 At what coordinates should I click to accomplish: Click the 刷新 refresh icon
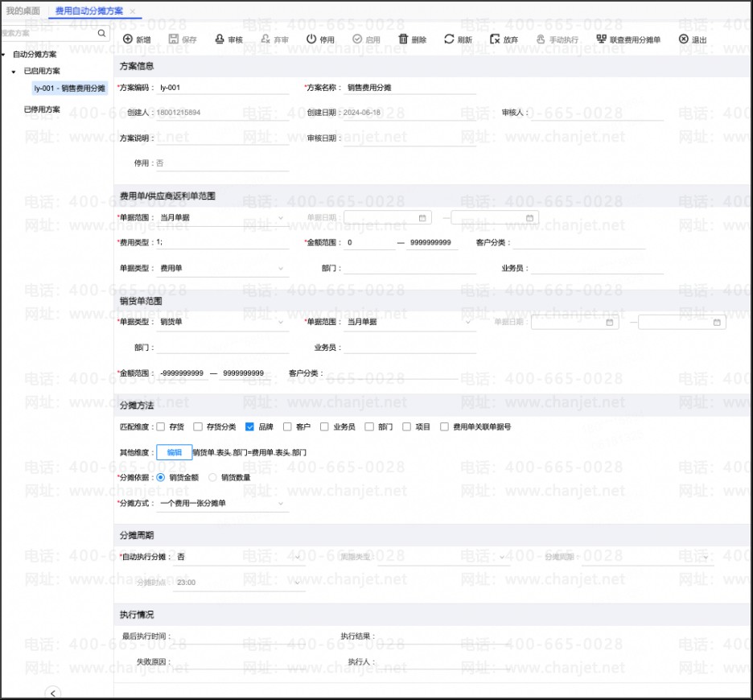pos(449,39)
